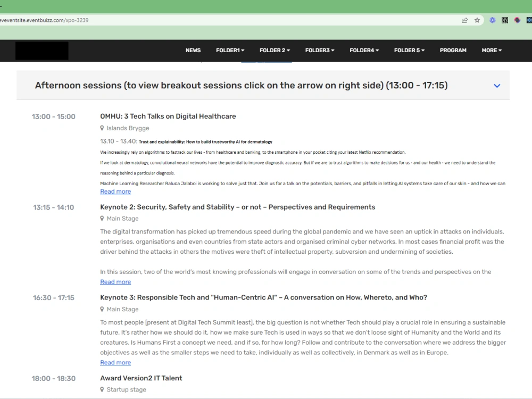This screenshot has height=399, width=532.
Task: Click Trust and explainability talk heading
Action: coord(205,142)
